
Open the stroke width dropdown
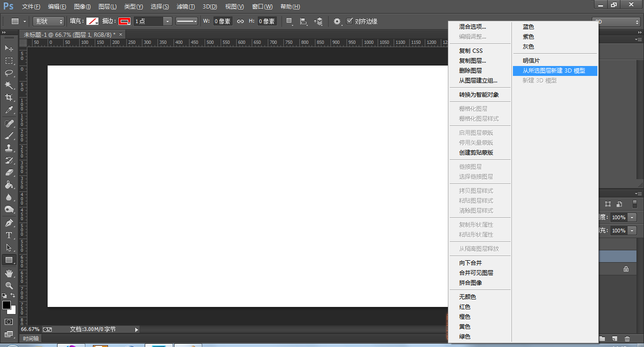168,21
